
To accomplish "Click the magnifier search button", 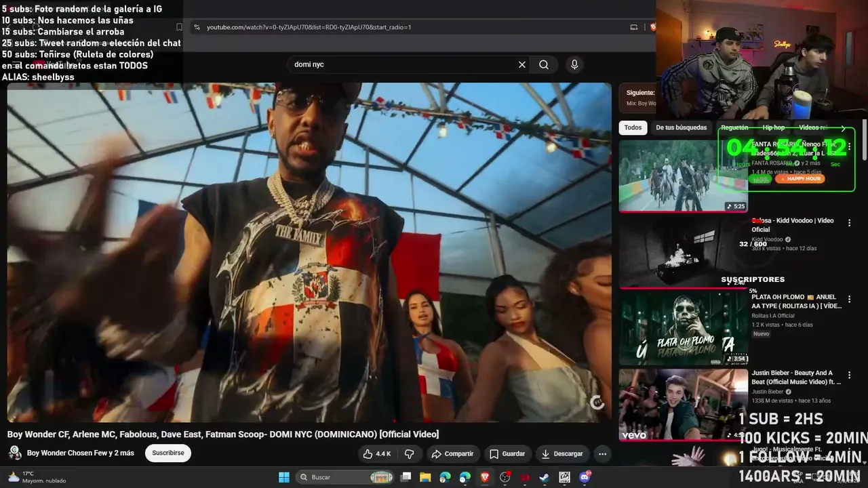I will click(544, 64).
